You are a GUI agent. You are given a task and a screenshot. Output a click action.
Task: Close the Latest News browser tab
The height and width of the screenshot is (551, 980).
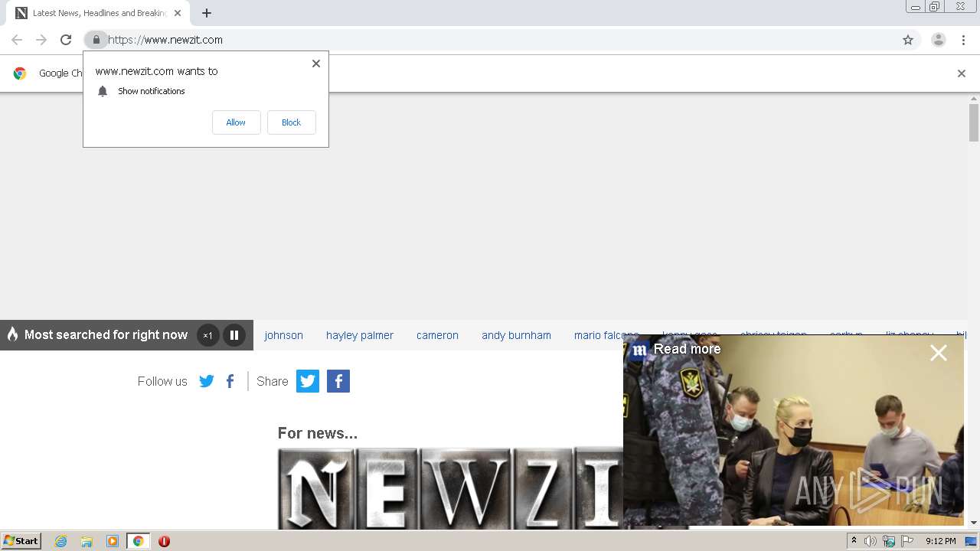tap(178, 13)
